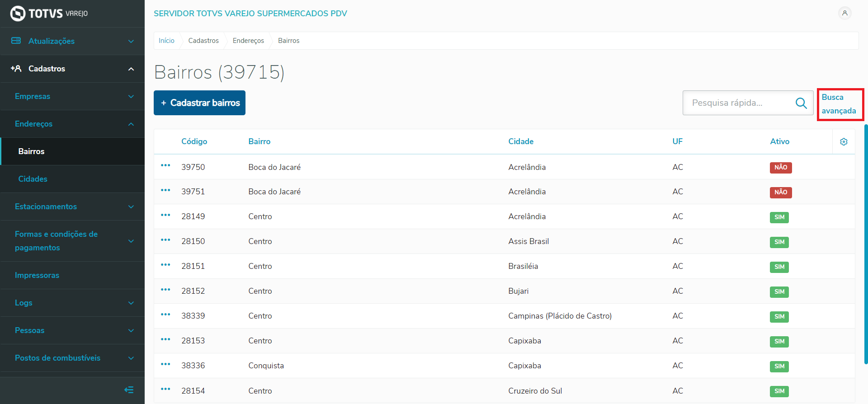This screenshot has height=404, width=868.
Task: Open row actions for code 28154
Action: [165, 389]
